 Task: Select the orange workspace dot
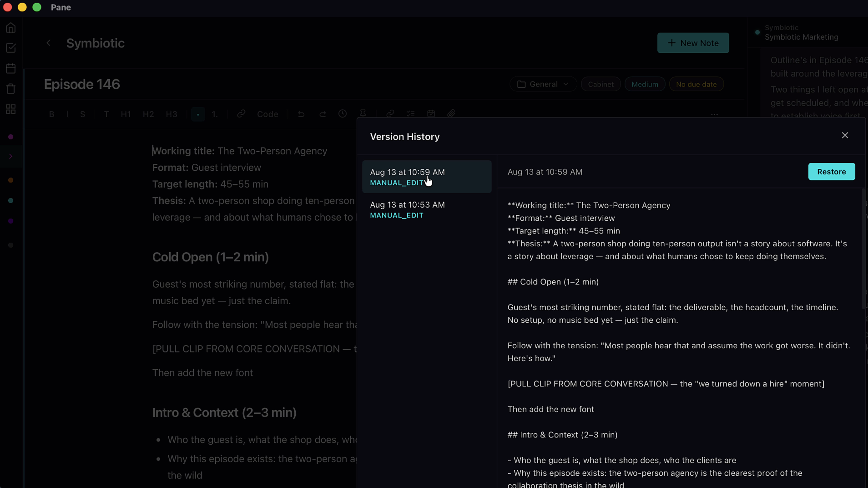pyautogui.click(x=11, y=180)
